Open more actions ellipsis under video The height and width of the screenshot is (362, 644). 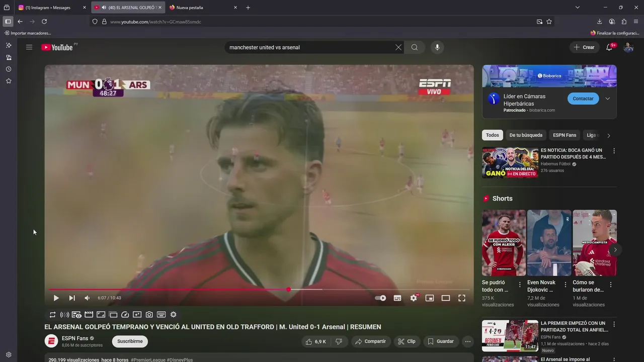pos(468,341)
